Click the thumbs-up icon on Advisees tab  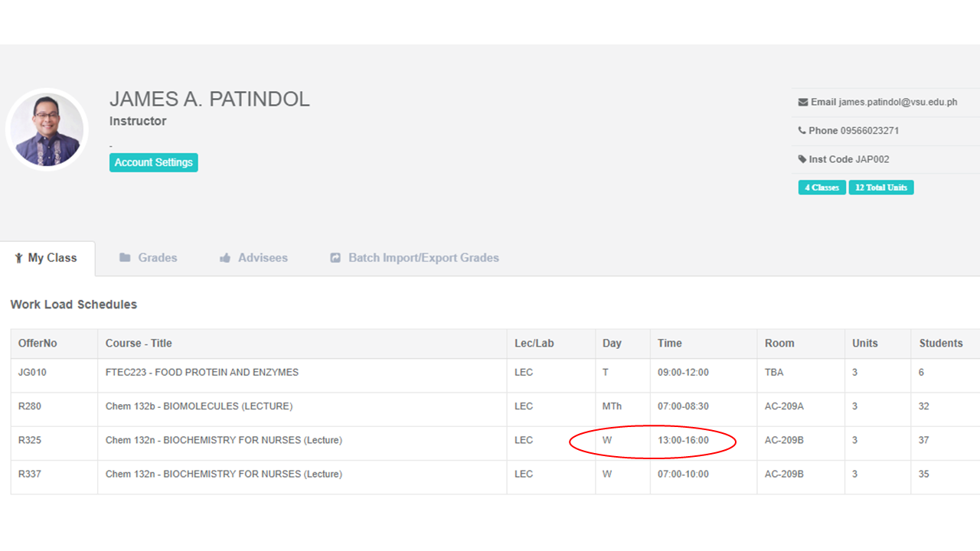[225, 259]
